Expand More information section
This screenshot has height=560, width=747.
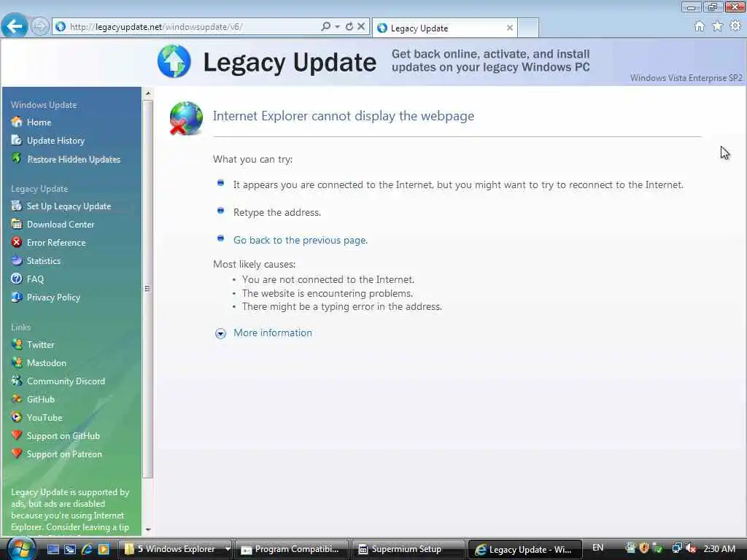click(220, 333)
